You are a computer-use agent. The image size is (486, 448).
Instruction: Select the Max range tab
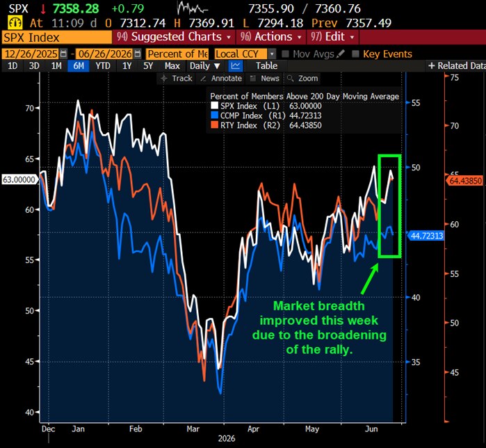[x=172, y=65]
